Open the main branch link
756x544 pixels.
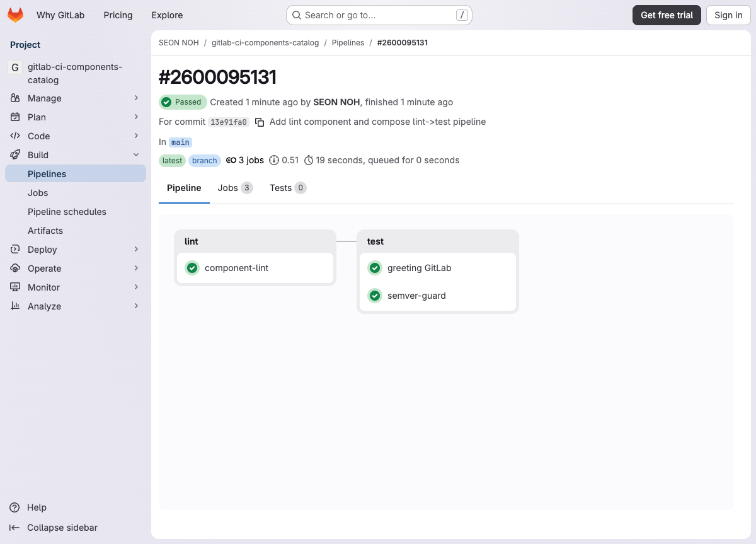coord(180,142)
